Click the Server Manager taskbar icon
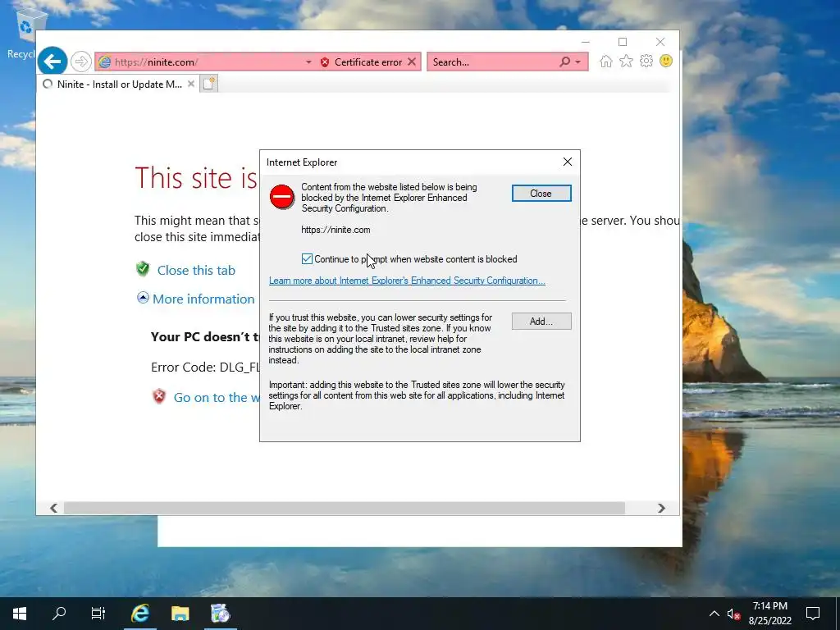This screenshot has height=630, width=840. pos(220,614)
